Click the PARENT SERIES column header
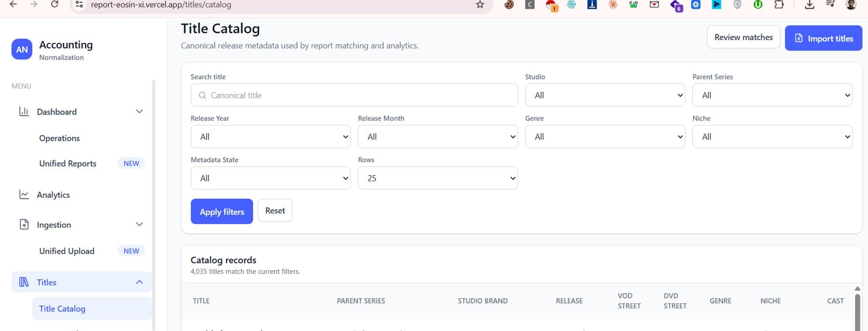Viewport: 868px width, 331px height. tap(361, 301)
